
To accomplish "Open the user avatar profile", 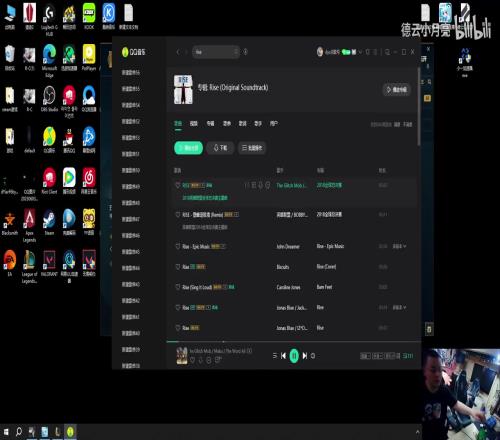I will pyautogui.click(x=320, y=52).
